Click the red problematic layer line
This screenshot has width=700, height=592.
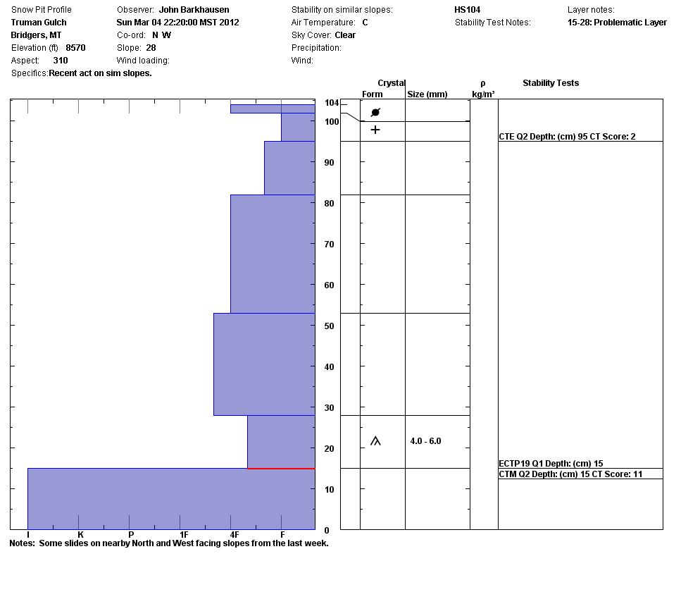[x=281, y=469]
